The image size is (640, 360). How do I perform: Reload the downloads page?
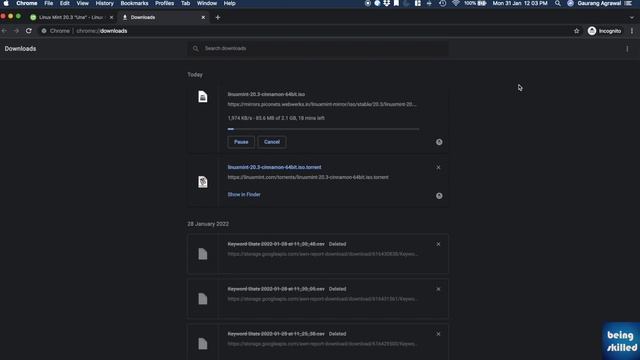[x=29, y=31]
